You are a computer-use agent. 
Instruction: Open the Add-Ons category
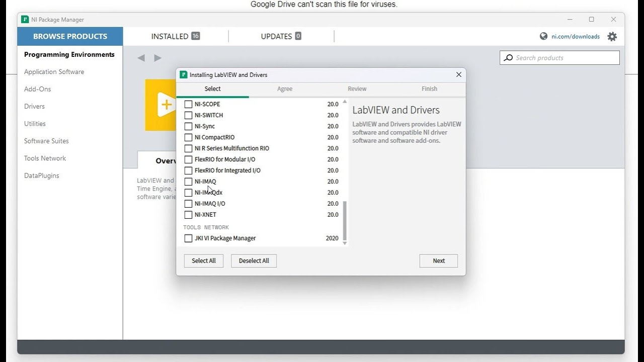pyautogui.click(x=38, y=89)
